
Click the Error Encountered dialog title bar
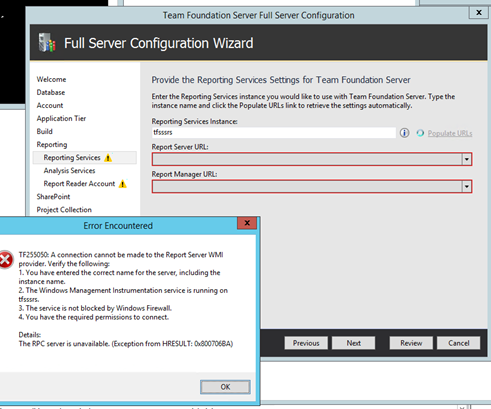pos(118,226)
